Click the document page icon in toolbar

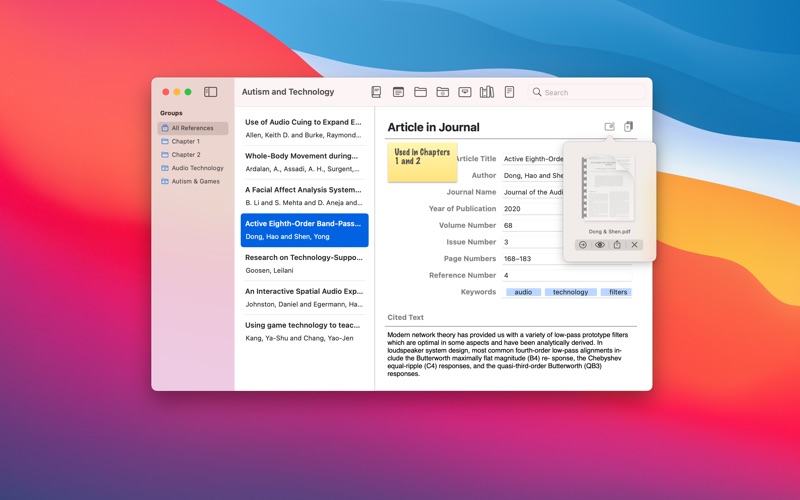[x=509, y=92]
